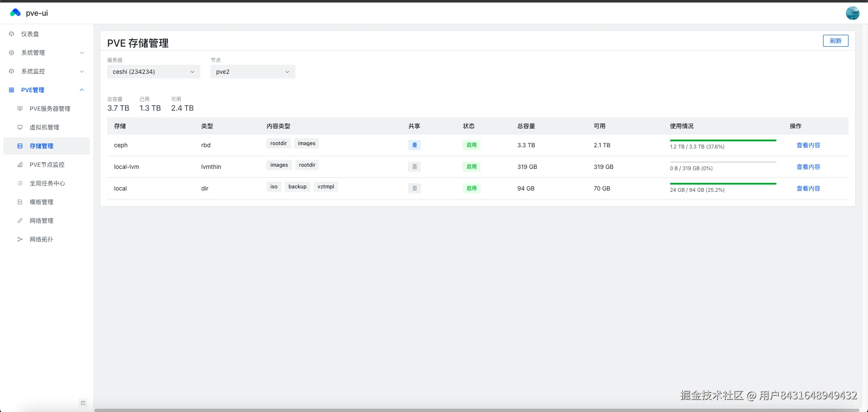Collapse the sidebar using the bottom toggle icon

tap(83, 403)
